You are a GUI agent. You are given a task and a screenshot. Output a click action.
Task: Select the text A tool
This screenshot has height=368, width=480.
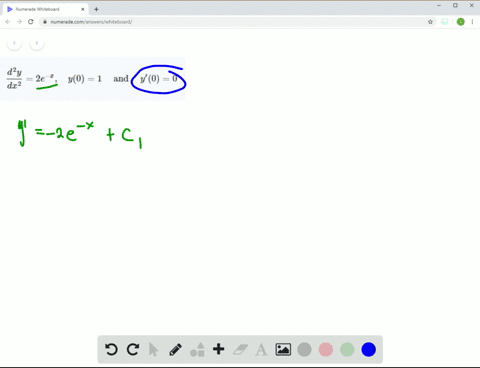[x=261, y=350]
